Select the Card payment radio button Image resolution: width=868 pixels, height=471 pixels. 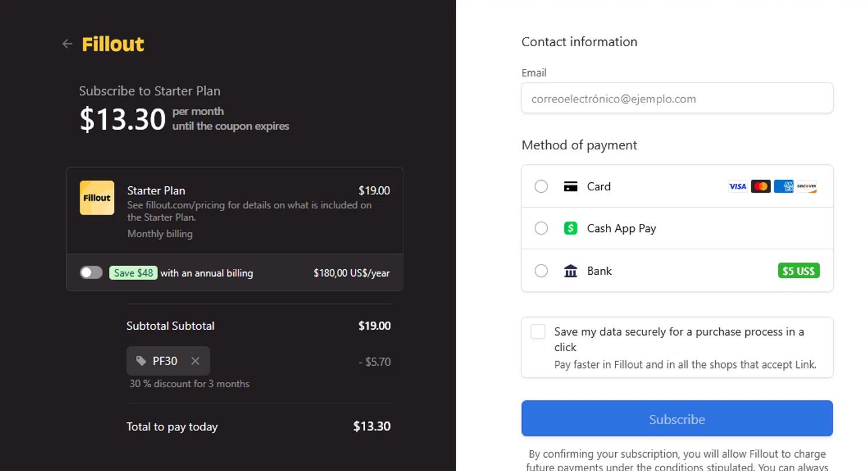[541, 186]
